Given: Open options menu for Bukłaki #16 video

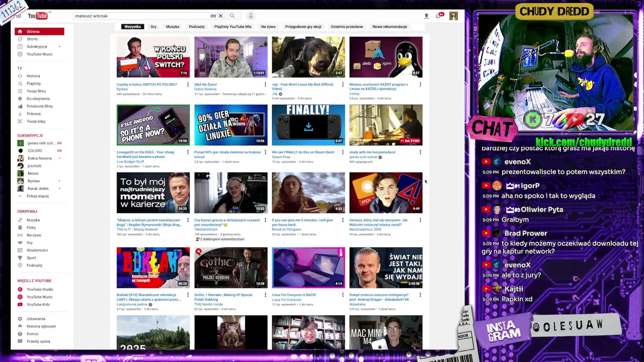Looking at the screenshot, I should [x=188, y=295].
